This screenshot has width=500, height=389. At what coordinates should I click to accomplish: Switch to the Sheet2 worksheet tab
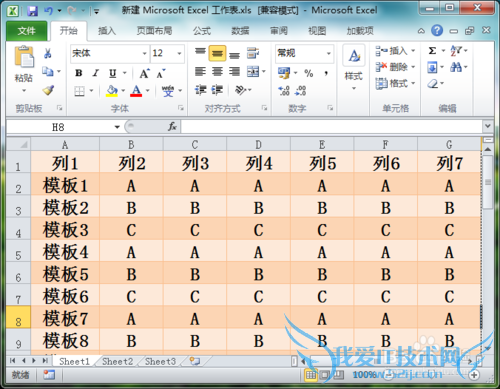point(117,362)
